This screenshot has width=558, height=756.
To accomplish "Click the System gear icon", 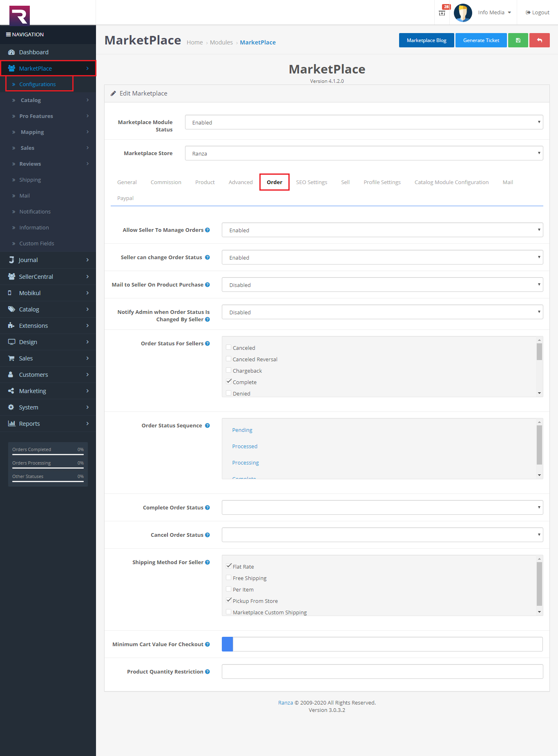I will [11, 407].
